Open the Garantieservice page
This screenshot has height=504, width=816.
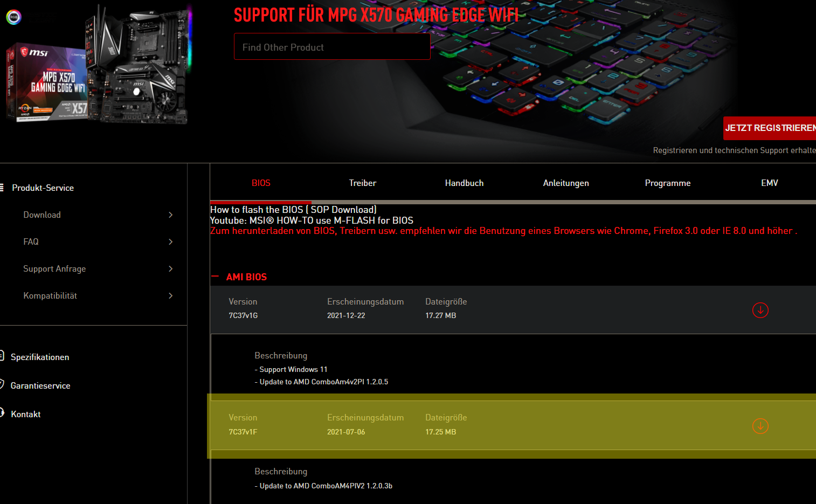click(x=40, y=385)
